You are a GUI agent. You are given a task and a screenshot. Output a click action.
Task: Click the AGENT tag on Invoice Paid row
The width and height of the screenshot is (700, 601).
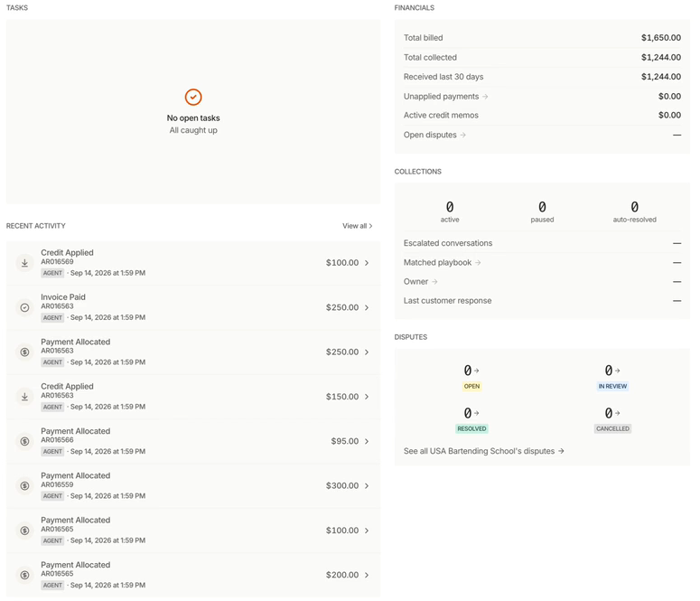pyautogui.click(x=52, y=318)
